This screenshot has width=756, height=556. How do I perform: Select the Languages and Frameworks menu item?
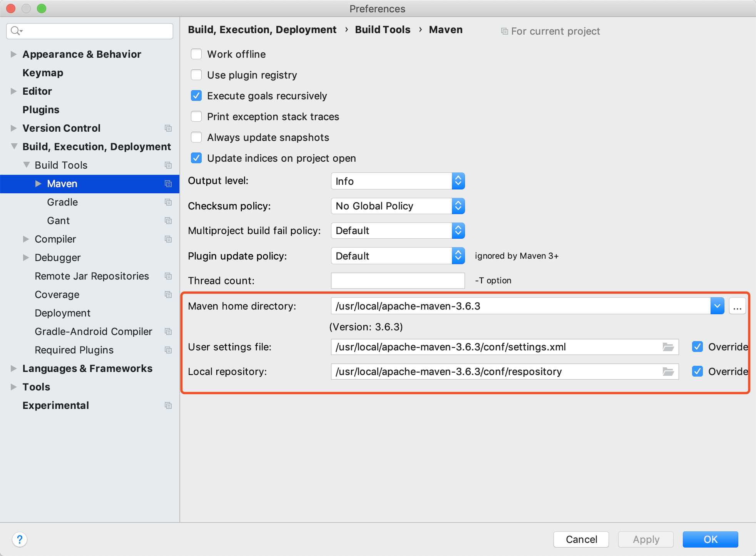[87, 368]
